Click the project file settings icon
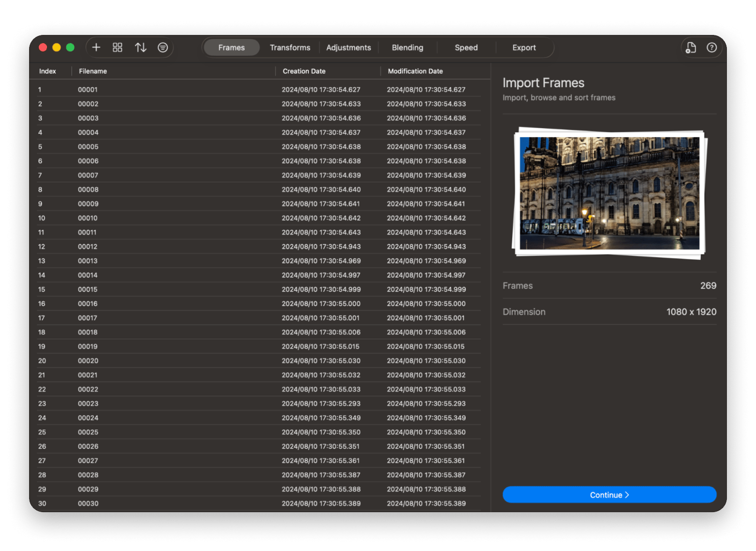 click(691, 48)
